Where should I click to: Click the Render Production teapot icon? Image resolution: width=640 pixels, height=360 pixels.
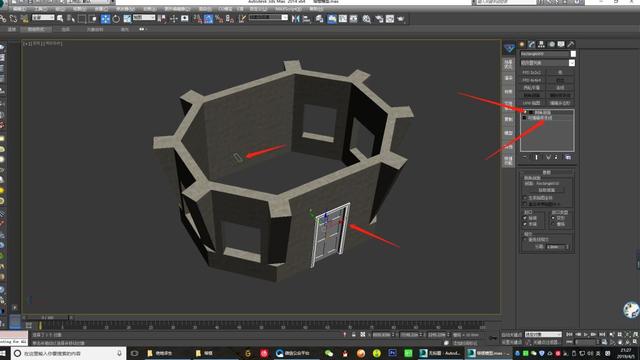(400, 19)
